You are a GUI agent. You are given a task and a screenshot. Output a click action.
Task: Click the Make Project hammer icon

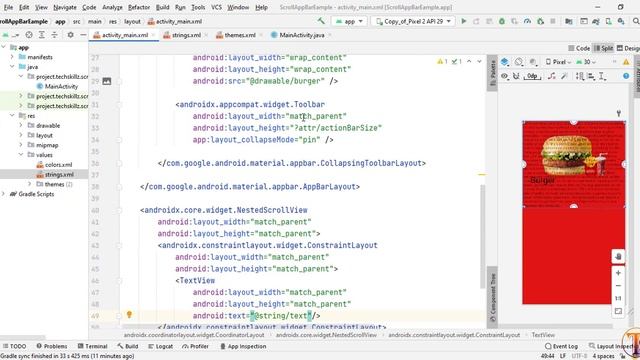321,21
